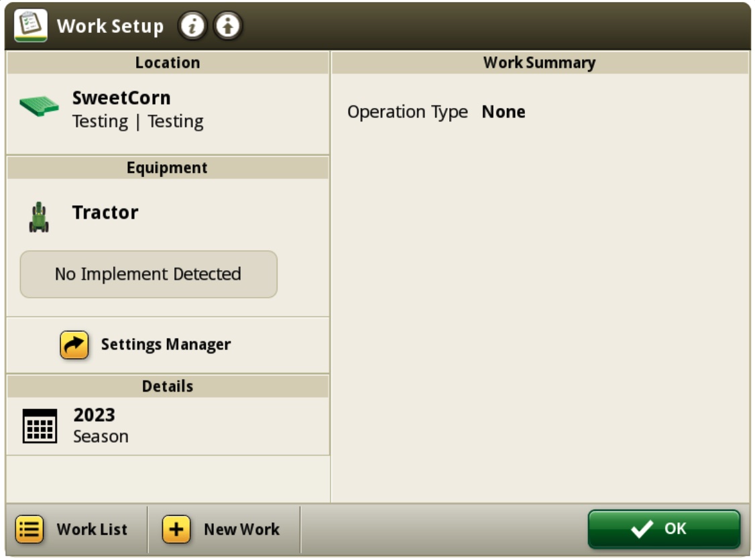Screen dimensions: 755x560
Task: Click the New Work label text
Action: (x=241, y=529)
